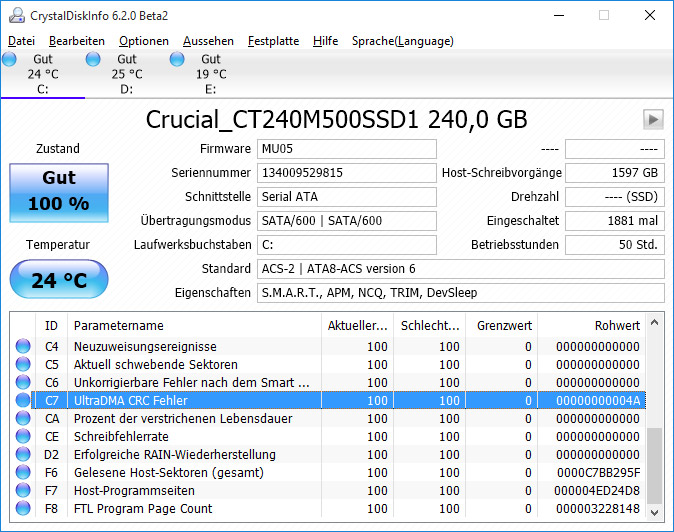Click the blue status orb for drive D:

pyautogui.click(x=93, y=59)
